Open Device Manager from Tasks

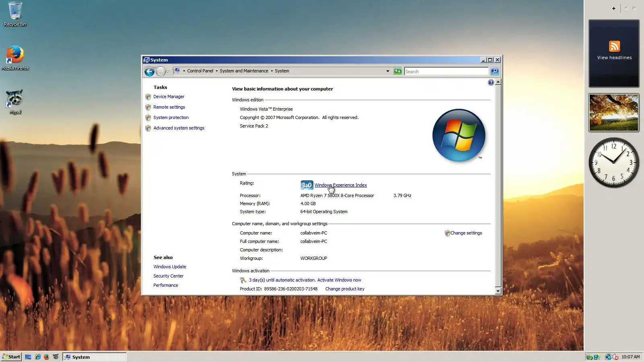tap(169, 97)
